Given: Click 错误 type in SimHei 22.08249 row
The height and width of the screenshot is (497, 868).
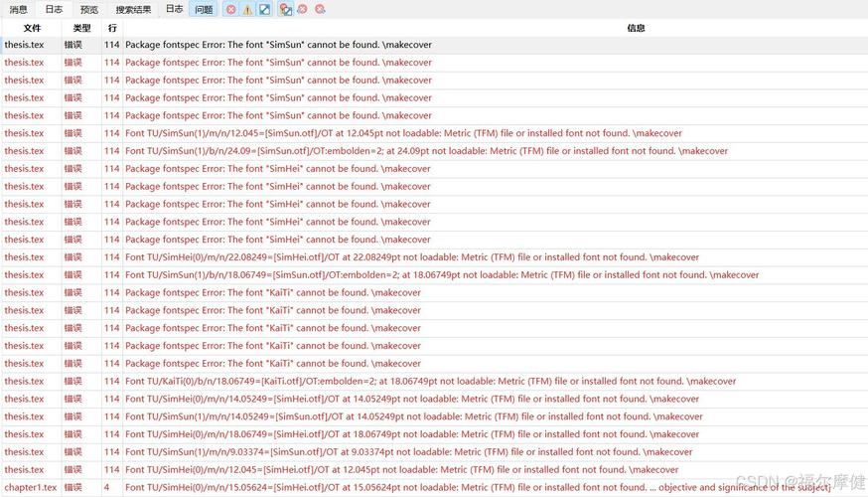Looking at the screenshot, I should (72, 257).
